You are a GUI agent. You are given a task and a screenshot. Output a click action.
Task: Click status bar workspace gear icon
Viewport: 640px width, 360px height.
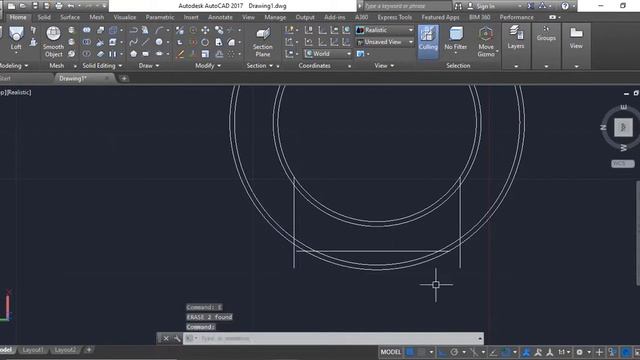tap(579, 352)
